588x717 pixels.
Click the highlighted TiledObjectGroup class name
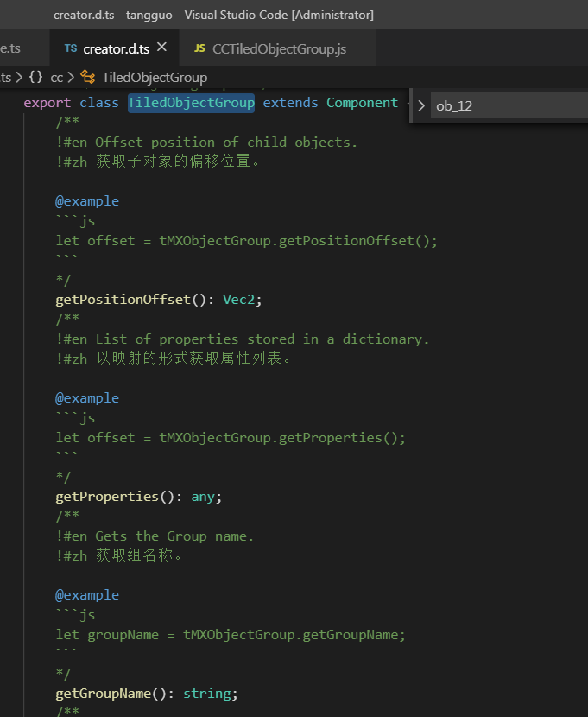191,103
